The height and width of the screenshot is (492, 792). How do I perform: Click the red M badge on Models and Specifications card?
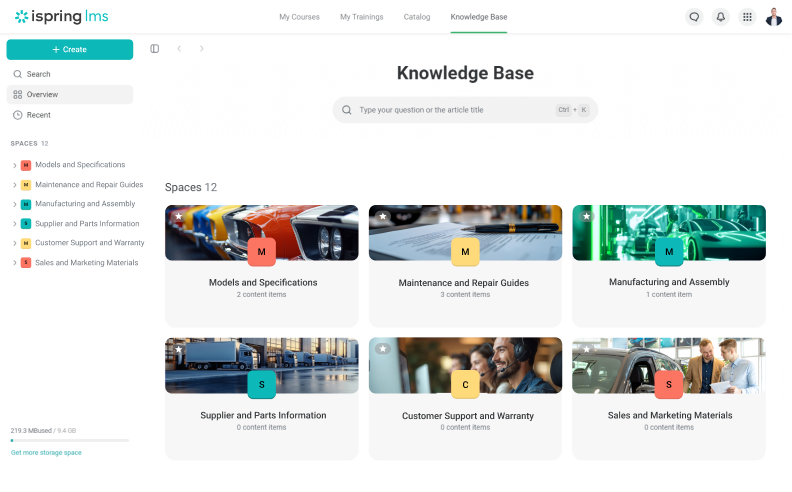tap(262, 252)
